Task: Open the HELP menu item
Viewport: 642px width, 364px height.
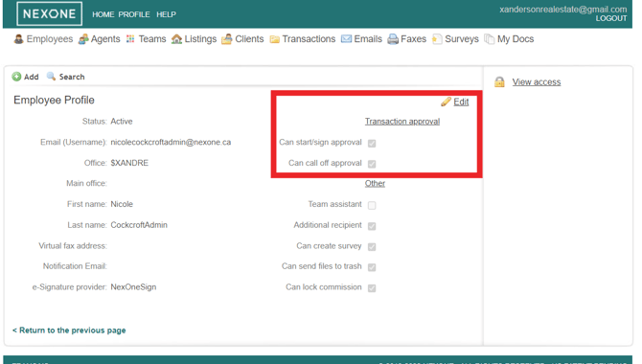Action: point(166,14)
